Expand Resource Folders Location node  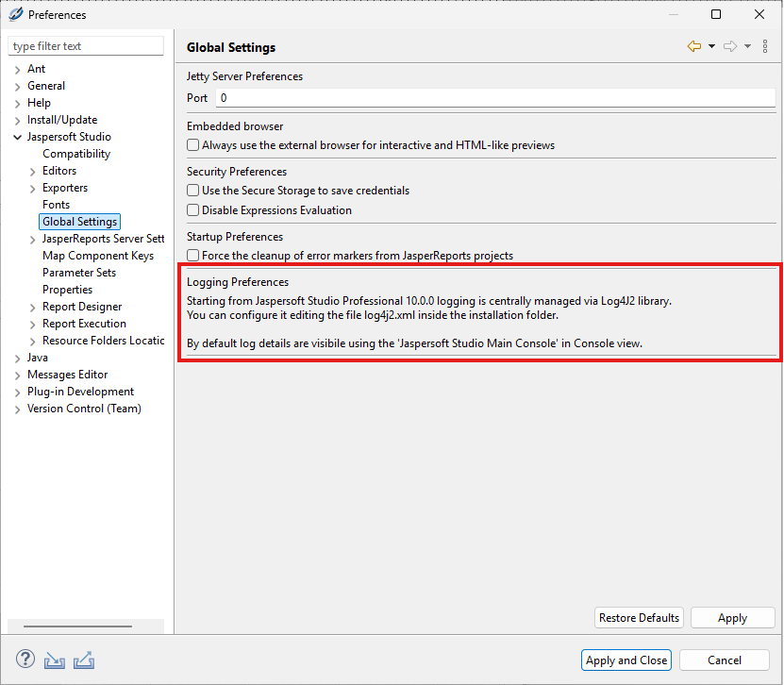(x=32, y=342)
